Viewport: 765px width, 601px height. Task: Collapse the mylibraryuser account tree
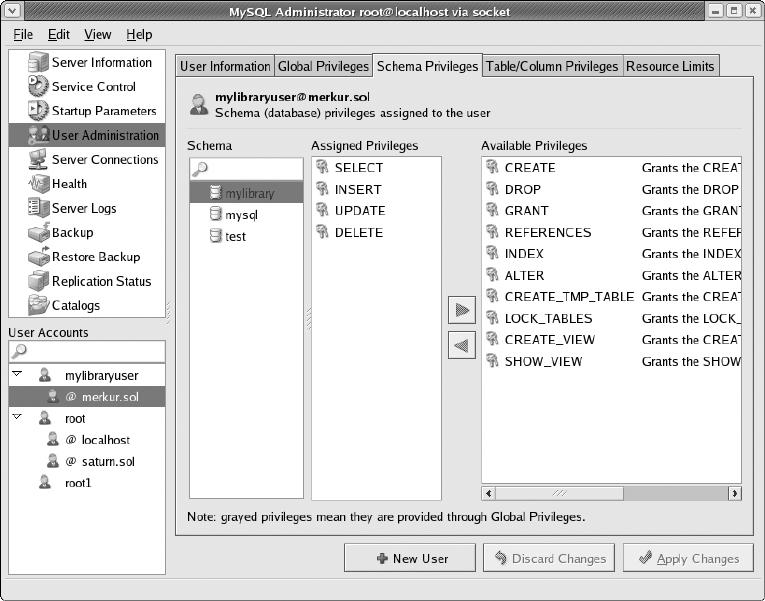[x=17, y=374]
